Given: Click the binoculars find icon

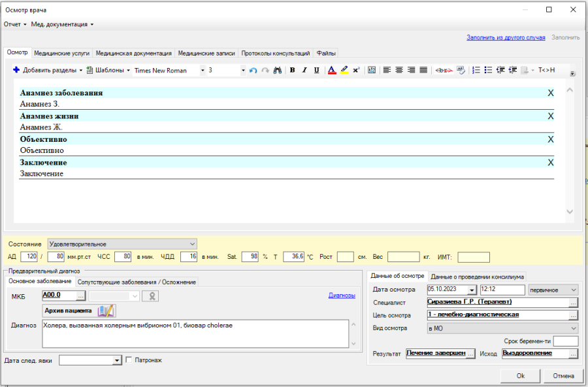Looking at the screenshot, I should click(278, 70).
